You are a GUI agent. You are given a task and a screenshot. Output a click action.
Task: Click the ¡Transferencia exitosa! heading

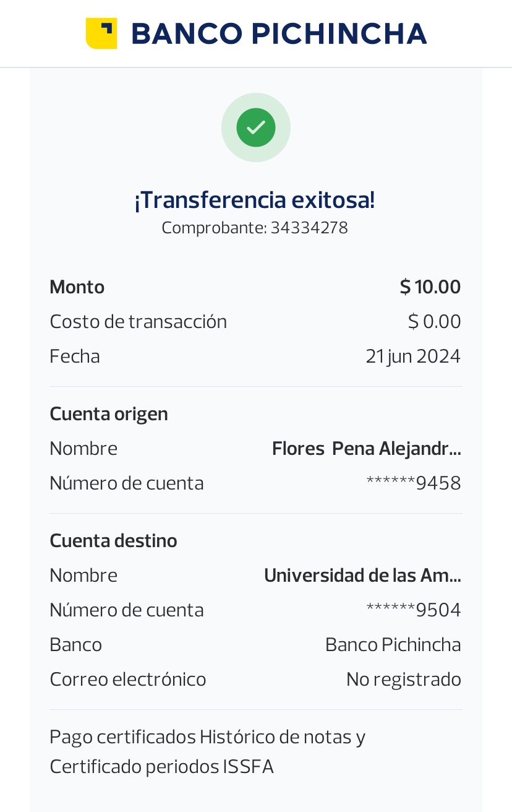point(255,200)
